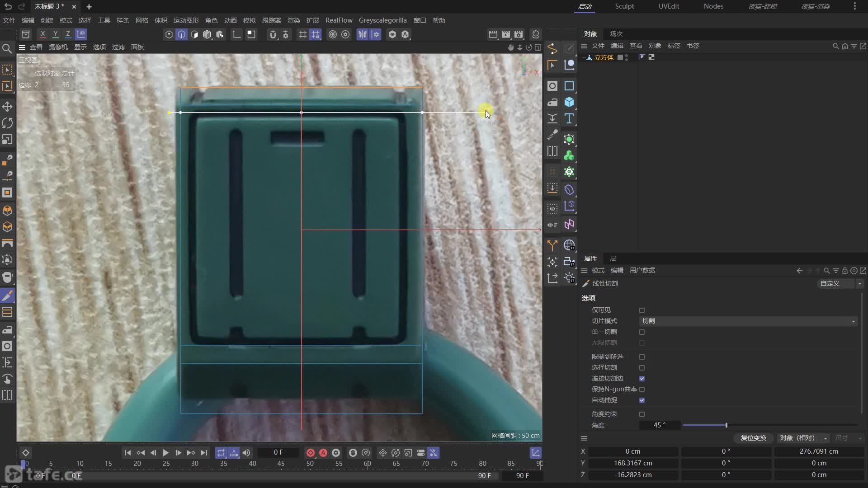Open the object manager hamburger menu

tap(584, 46)
